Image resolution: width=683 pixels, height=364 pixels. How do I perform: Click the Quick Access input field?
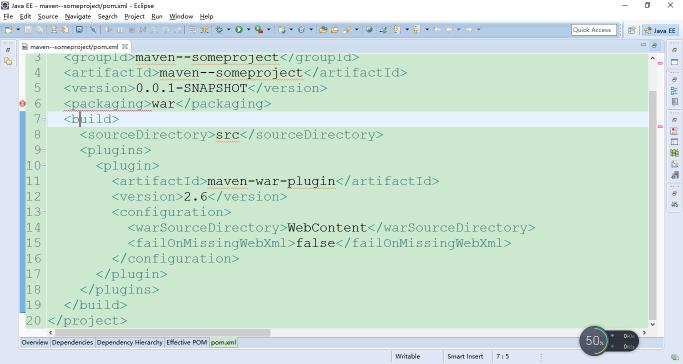pyautogui.click(x=594, y=30)
